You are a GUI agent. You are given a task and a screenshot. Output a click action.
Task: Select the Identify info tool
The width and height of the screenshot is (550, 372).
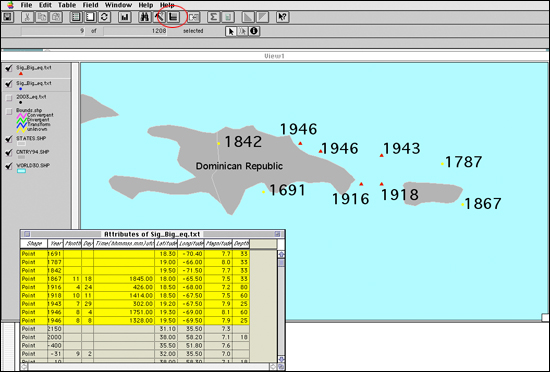click(x=254, y=31)
